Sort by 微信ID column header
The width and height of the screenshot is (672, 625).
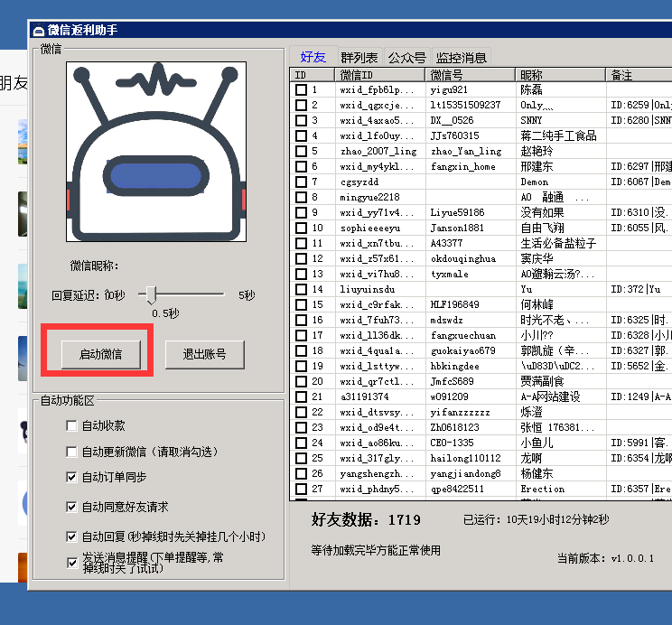[379, 75]
